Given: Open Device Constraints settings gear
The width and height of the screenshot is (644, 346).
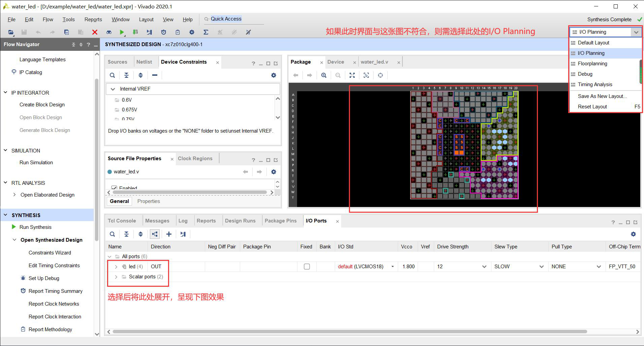Looking at the screenshot, I should tap(273, 75).
